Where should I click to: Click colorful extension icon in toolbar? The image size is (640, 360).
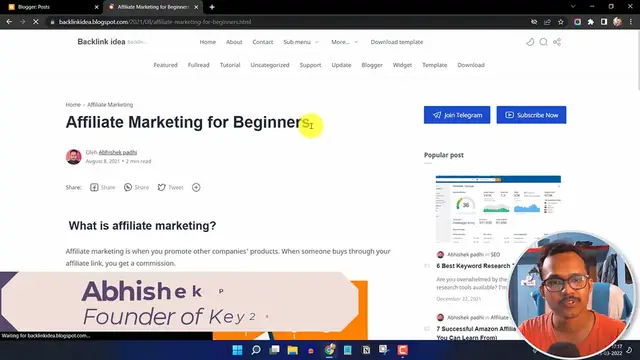point(578,22)
